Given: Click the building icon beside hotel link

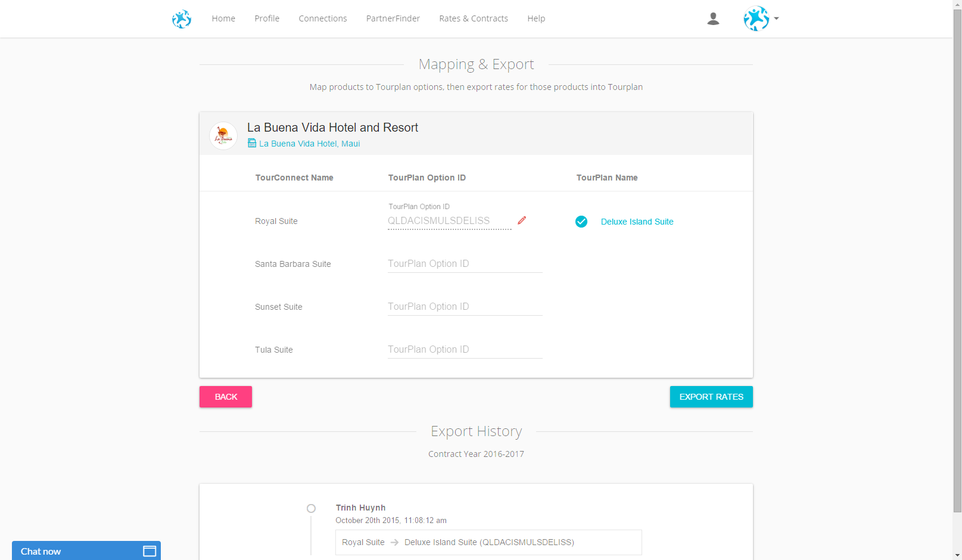Looking at the screenshot, I should (252, 143).
